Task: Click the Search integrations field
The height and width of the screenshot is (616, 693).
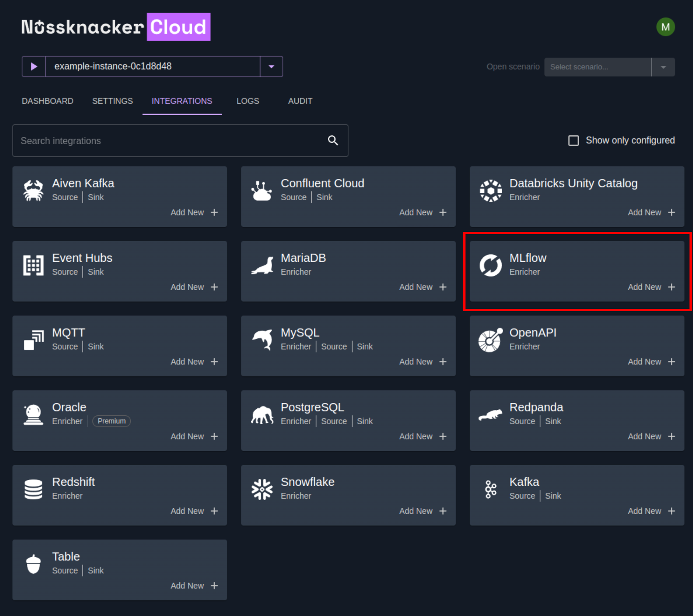Action: 180,141
